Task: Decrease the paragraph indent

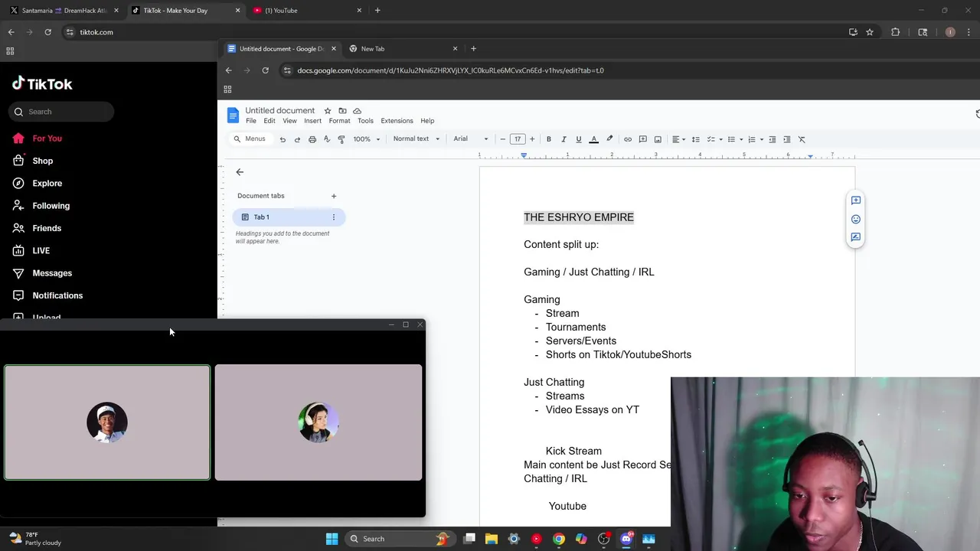Action: click(x=772, y=139)
